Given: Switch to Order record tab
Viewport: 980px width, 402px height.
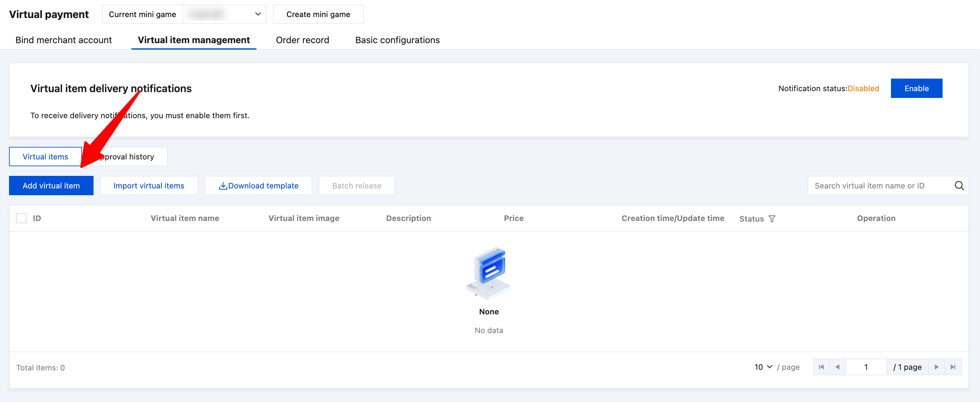Looking at the screenshot, I should [302, 40].
